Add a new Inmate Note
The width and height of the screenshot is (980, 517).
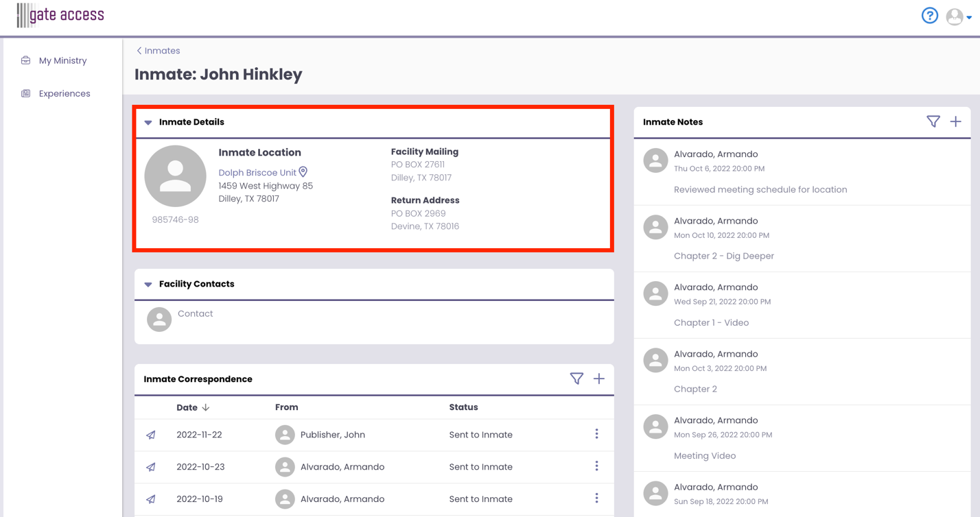[955, 122]
